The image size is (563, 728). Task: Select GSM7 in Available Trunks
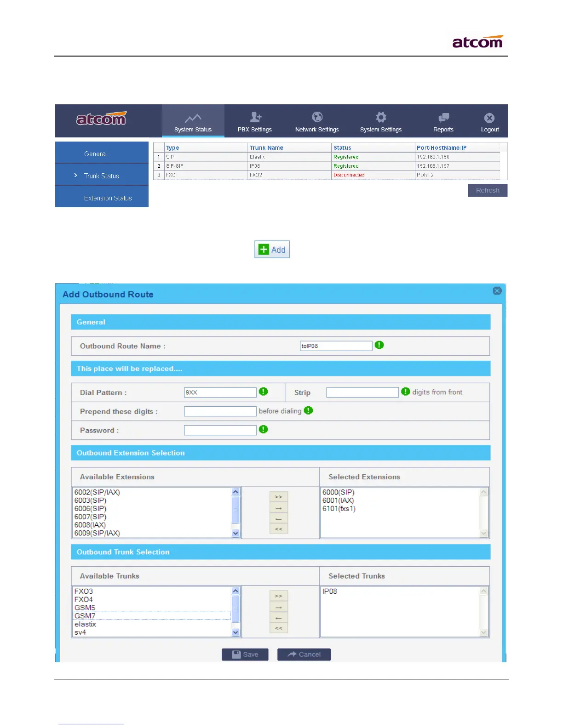[x=152, y=616]
